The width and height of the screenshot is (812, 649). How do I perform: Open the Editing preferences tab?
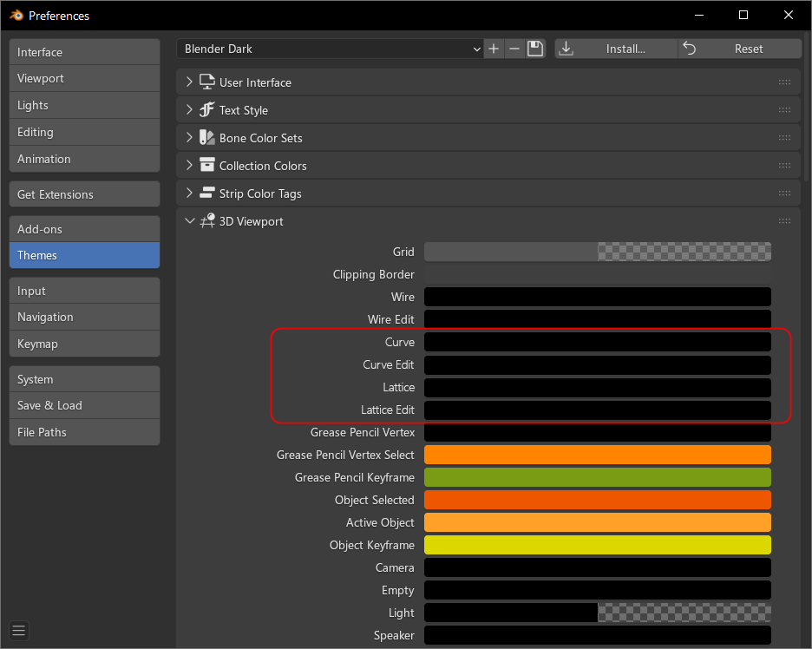tap(84, 132)
